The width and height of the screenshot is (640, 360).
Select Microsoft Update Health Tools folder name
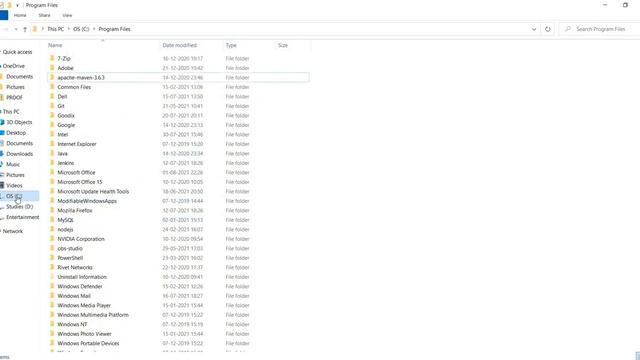point(93,191)
